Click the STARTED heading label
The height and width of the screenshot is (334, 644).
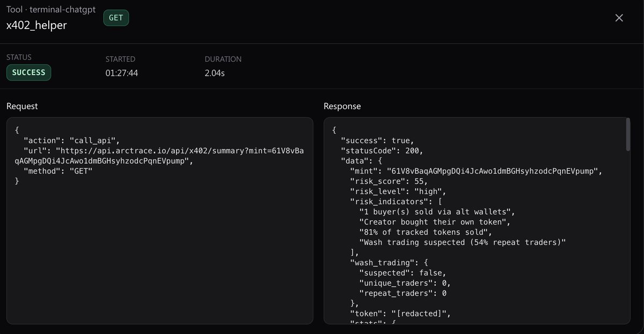[x=120, y=59]
